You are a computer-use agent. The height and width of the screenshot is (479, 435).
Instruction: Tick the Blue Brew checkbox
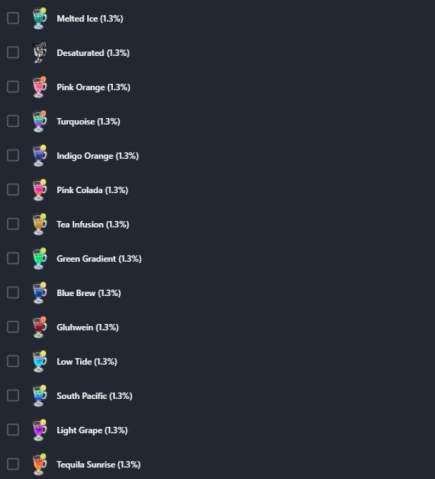click(13, 293)
